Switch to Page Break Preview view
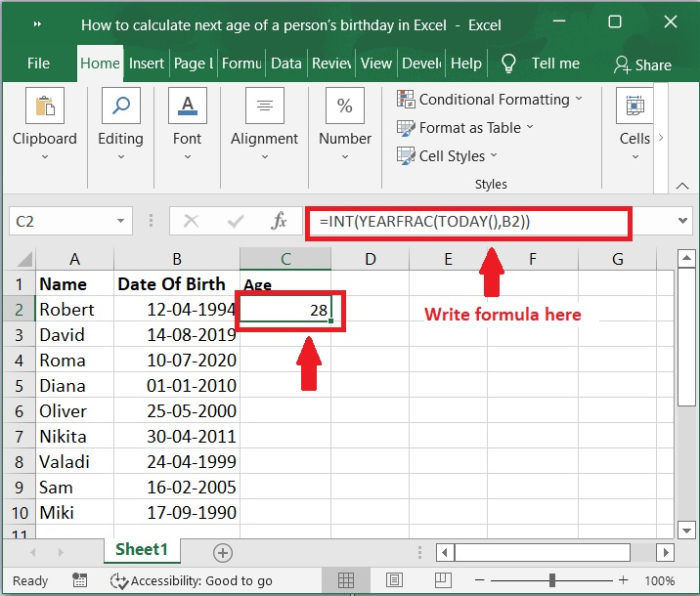Viewport: 700px width, 596px height. point(443,580)
